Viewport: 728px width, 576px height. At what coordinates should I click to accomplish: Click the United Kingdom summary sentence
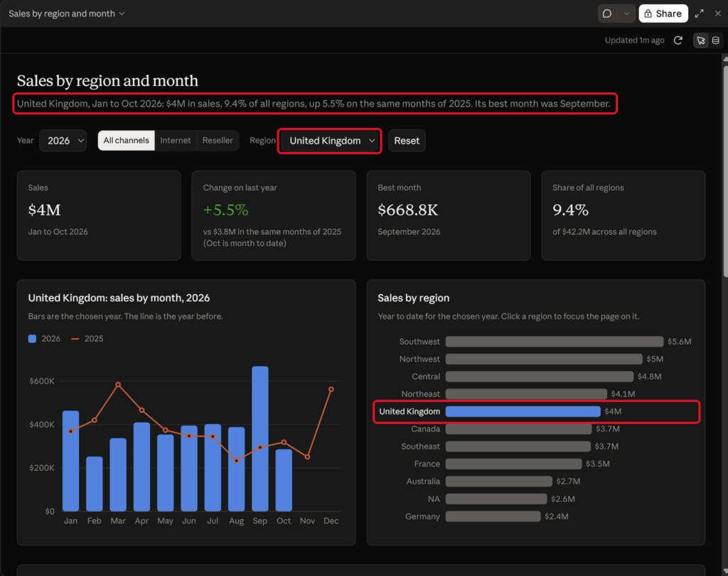(x=314, y=104)
